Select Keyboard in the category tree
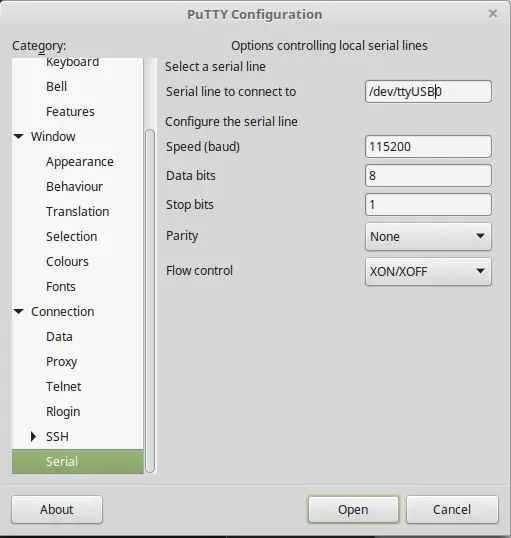This screenshot has height=538, width=511. pyautogui.click(x=72, y=62)
